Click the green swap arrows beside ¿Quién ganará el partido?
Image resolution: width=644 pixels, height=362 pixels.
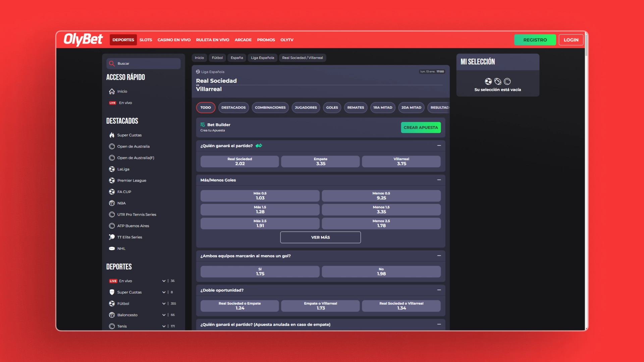[x=259, y=146]
